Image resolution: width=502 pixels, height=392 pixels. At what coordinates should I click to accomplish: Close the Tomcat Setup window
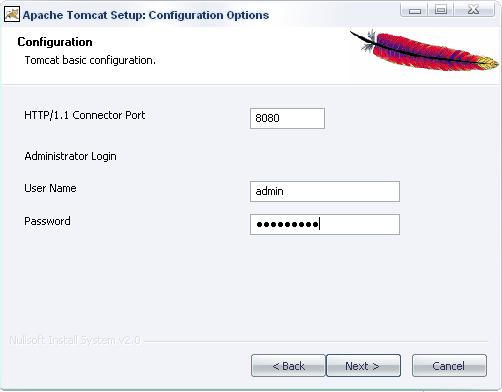pyautogui.click(x=474, y=10)
